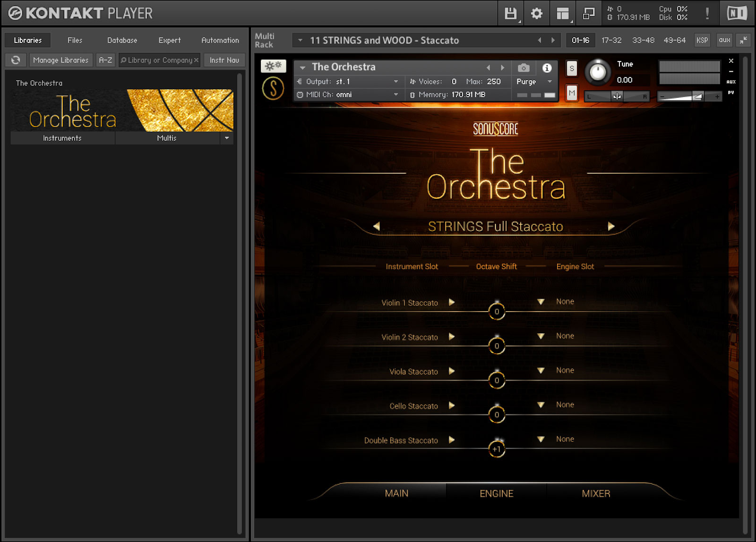Show The Orchestra Multis list
The height and width of the screenshot is (542, 756).
coord(167,138)
